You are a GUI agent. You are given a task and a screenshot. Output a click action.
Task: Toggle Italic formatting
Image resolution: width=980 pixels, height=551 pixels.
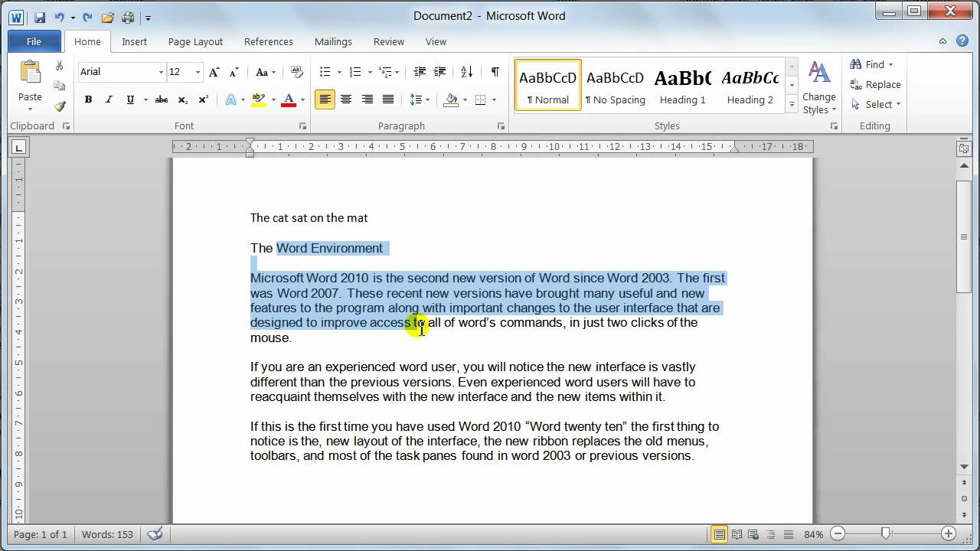tap(109, 99)
